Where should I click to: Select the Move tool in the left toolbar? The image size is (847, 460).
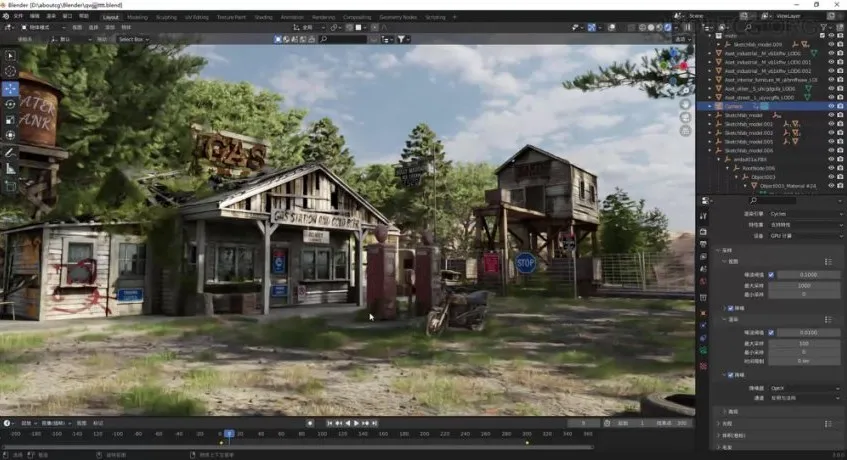point(10,88)
